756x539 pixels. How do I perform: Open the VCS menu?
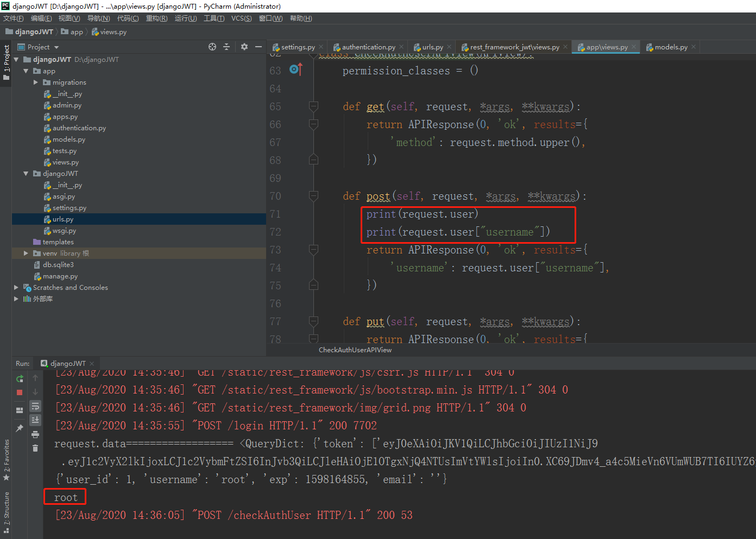(241, 18)
